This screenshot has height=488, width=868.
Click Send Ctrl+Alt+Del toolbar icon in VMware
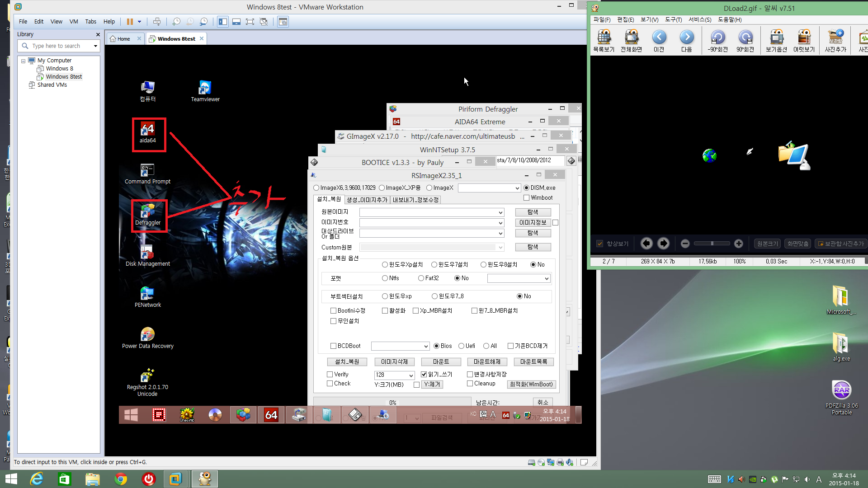(157, 22)
